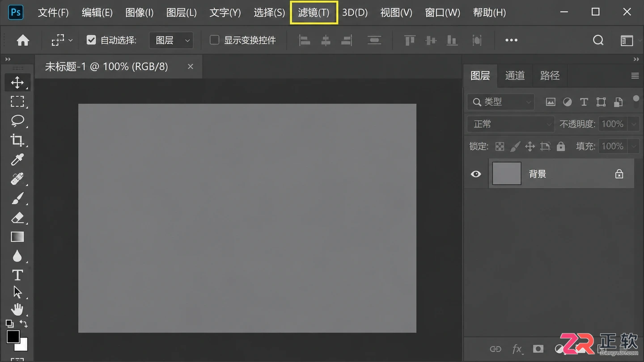Open the 窗口(W) menu
Viewport: 644px width, 362px height.
pos(443,13)
